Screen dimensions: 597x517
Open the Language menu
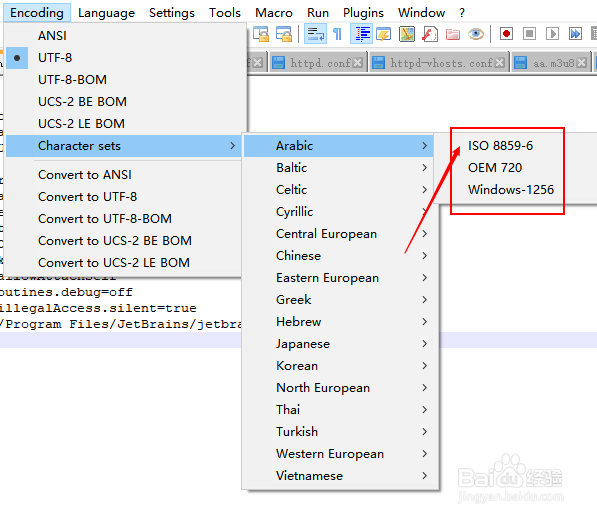[x=106, y=13]
